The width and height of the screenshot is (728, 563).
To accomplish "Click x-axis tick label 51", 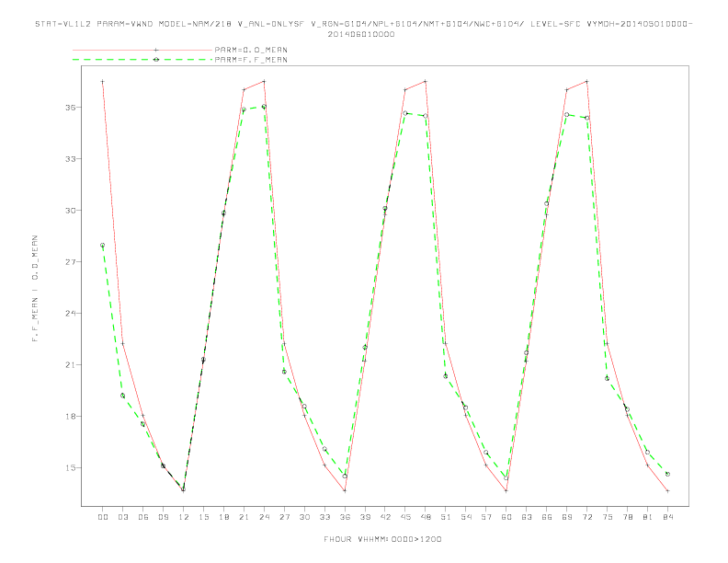I will [x=446, y=517].
